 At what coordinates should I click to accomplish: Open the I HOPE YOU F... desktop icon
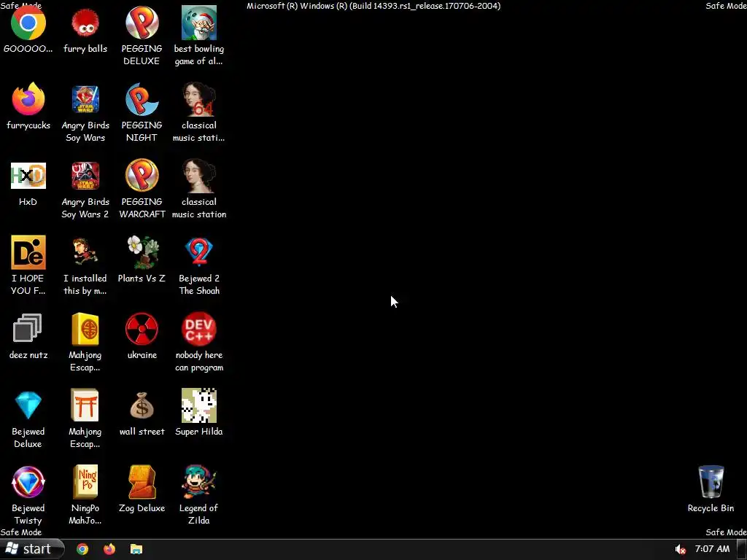(28, 252)
